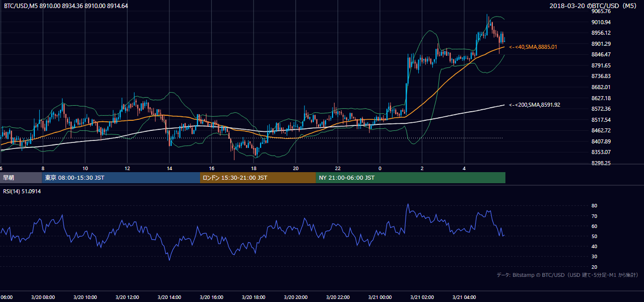Click the 3/20 18:00 date label
Image resolution: width=644 pixels, height=302 pixels.
coord(253,297)
